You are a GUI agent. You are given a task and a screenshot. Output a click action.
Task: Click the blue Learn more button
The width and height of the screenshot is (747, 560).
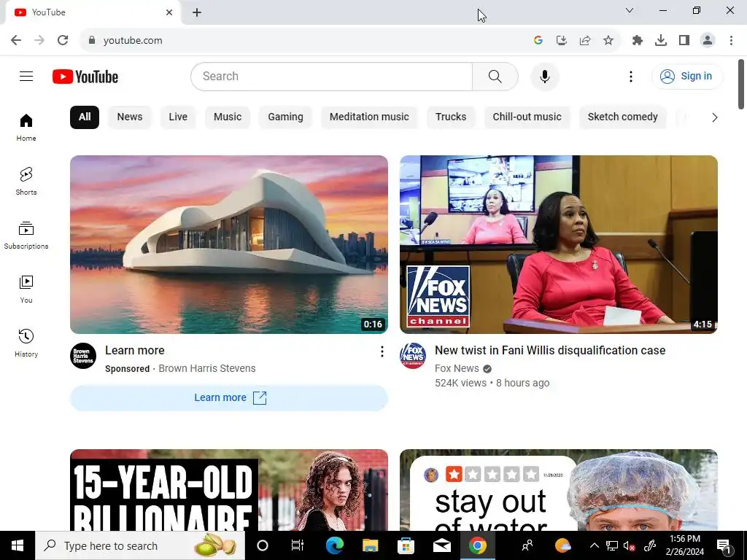tap(228, 397)
